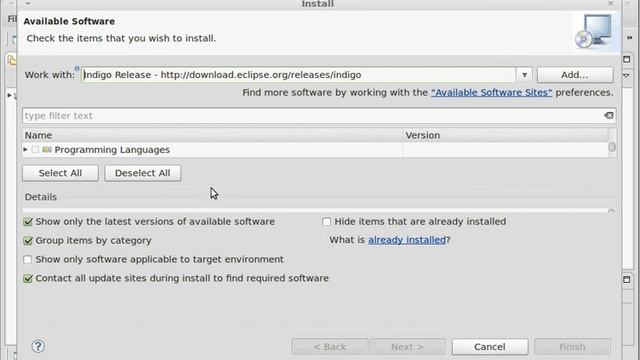This screenshot has width=640, height=360.
Task: Open the view menu arrow on background Eclipse panel
Action: click(626, 76)
